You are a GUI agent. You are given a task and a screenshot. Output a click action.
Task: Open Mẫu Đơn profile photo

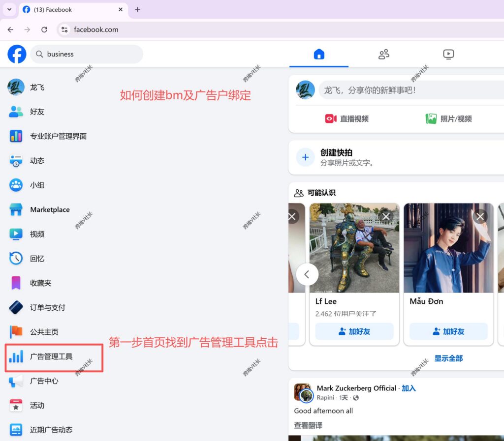448,247
